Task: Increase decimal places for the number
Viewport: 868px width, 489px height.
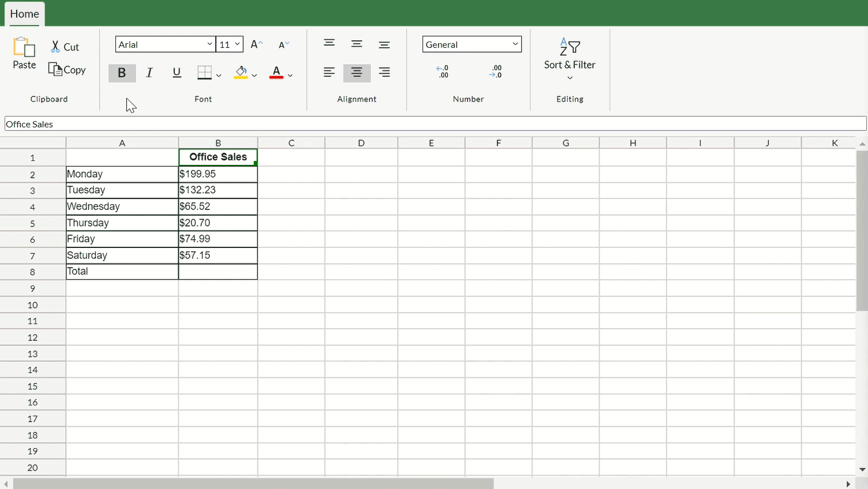Action: [443, 72]
